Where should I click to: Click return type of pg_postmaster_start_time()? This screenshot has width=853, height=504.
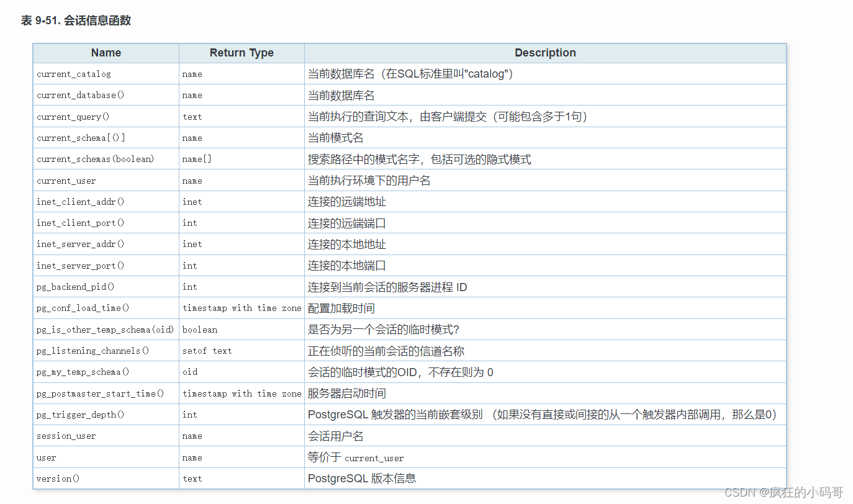point(241,394)
